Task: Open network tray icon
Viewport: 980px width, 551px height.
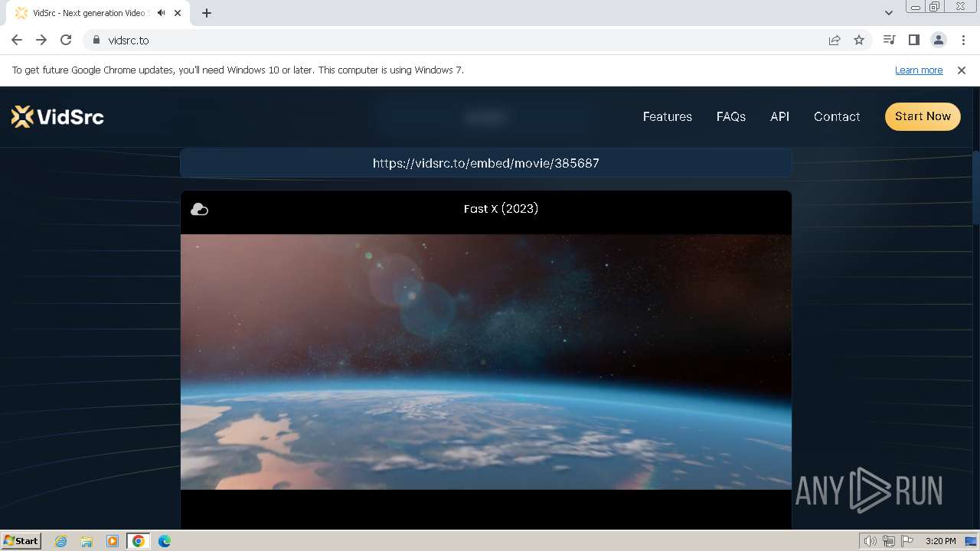Action: coord(889,541)
